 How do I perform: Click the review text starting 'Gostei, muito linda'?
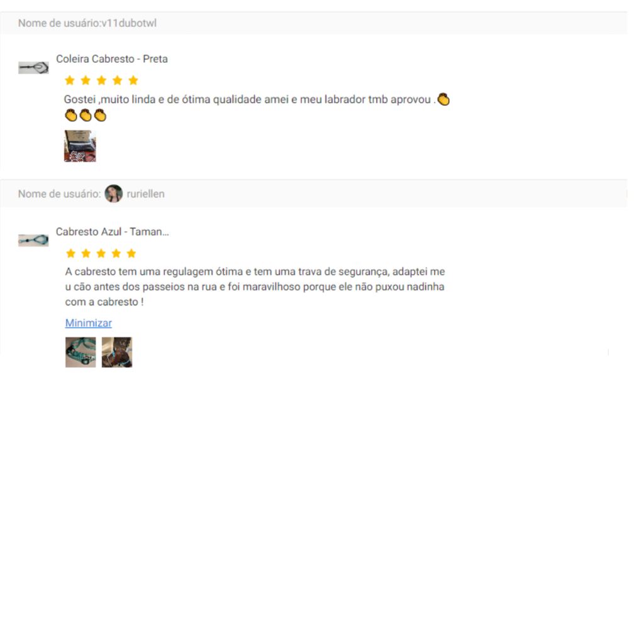coord(257,108)
